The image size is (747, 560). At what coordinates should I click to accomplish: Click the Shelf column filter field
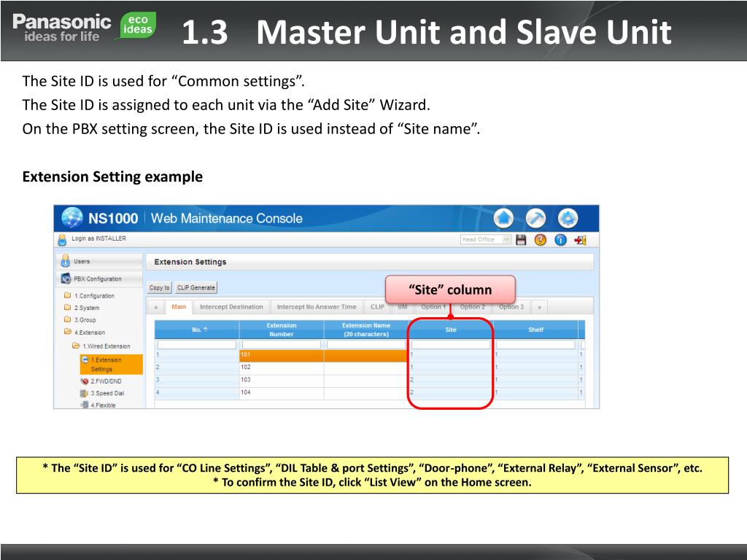[x=535, y=344]
